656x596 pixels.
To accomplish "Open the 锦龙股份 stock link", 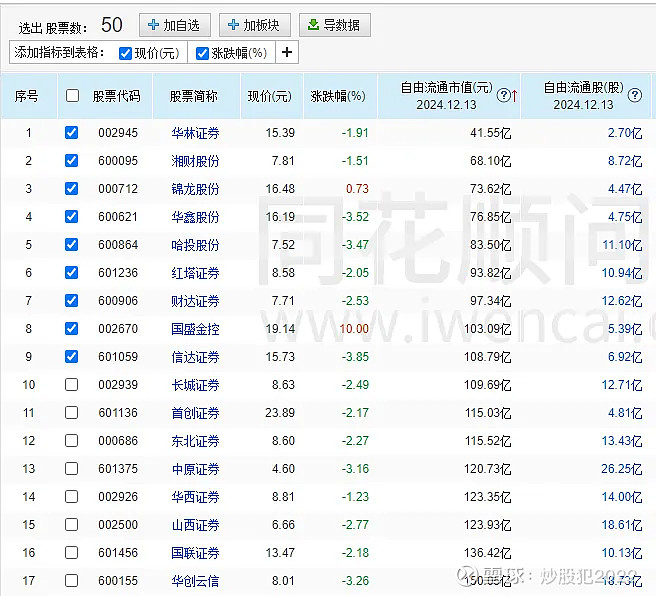I will (195, 189).
